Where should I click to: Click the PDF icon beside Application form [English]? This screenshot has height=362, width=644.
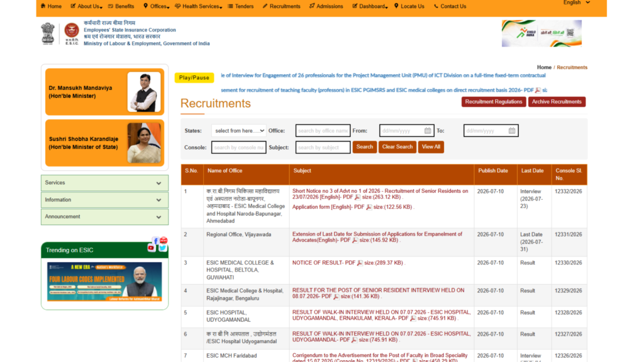coord(369,207)
